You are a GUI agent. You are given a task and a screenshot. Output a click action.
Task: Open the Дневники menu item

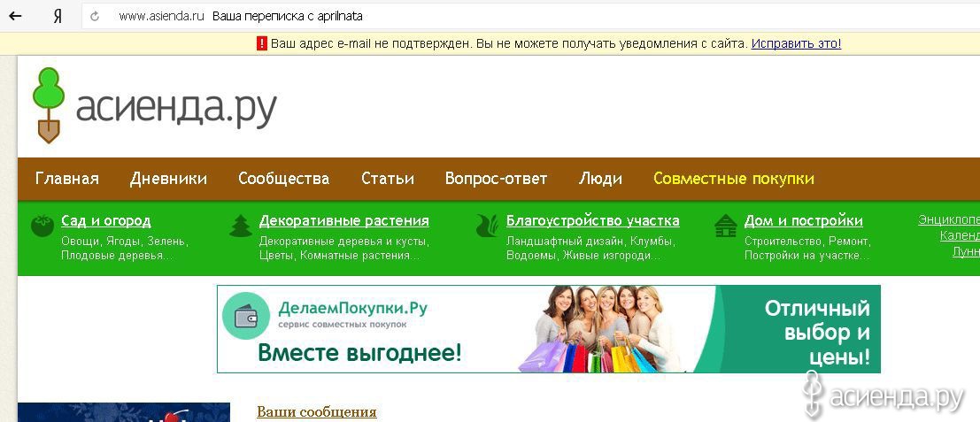(169, 179)
